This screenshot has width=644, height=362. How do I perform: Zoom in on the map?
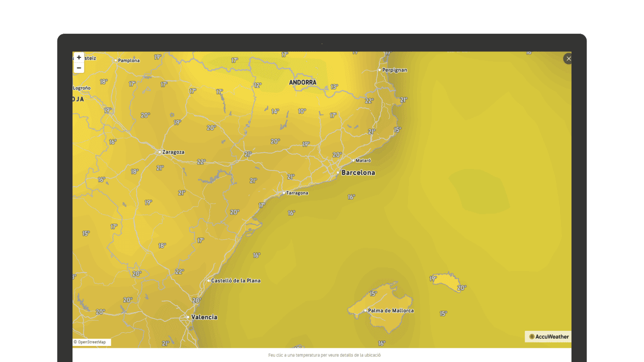[x=79, y=58]
